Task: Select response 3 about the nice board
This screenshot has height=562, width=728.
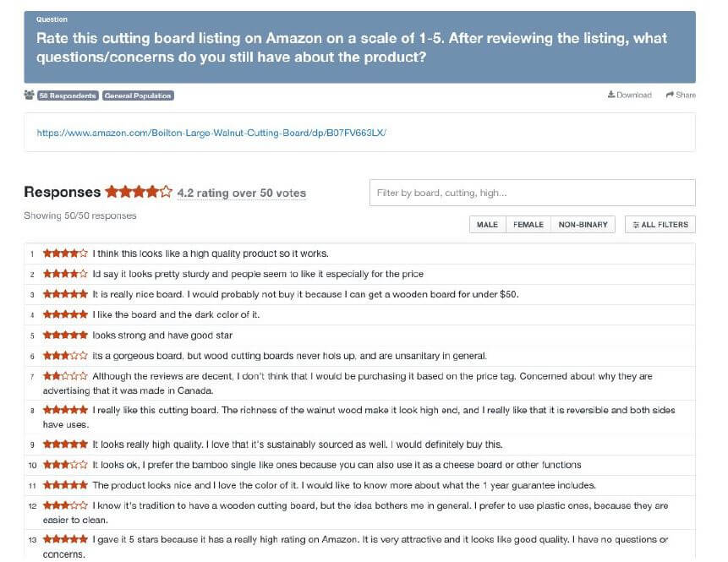Action: click(304, 294)
